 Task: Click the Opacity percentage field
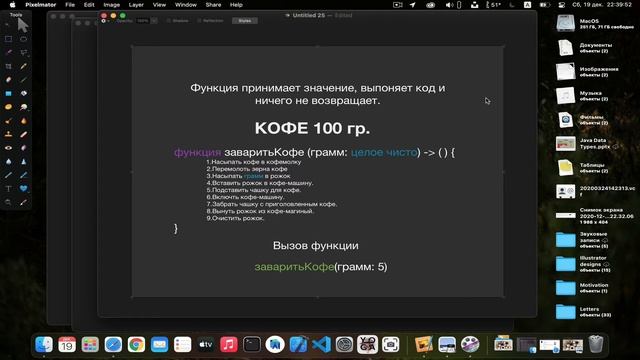click(x=143, y=21)
